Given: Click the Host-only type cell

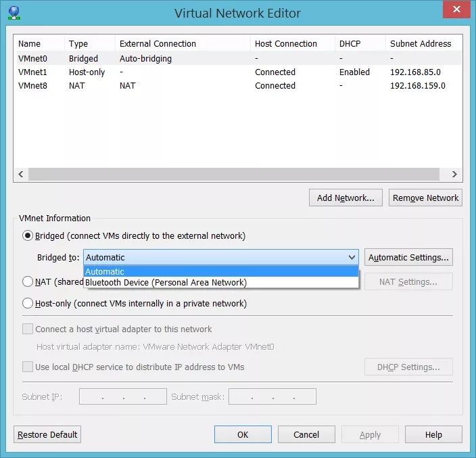Looking at the screenshot, I should (x=87, y=72).
